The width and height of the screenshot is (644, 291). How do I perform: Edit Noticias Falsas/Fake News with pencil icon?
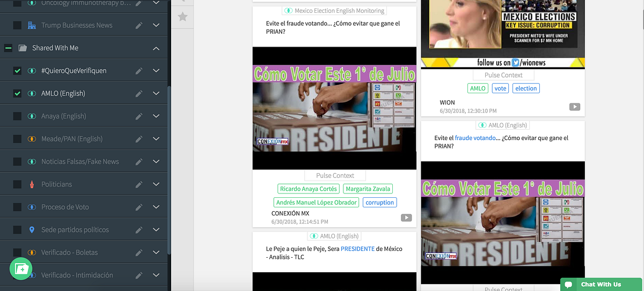pos(138,161)
